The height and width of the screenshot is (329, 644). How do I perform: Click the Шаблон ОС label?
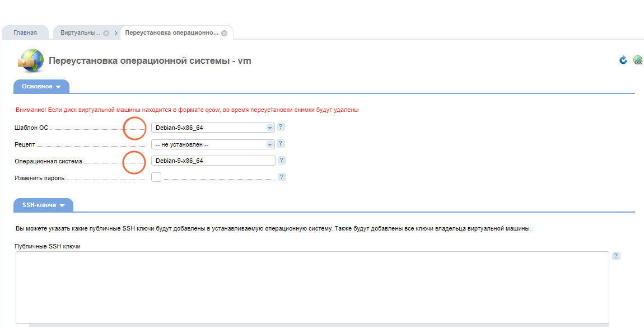pyautogui.click(x=31, y=128)
